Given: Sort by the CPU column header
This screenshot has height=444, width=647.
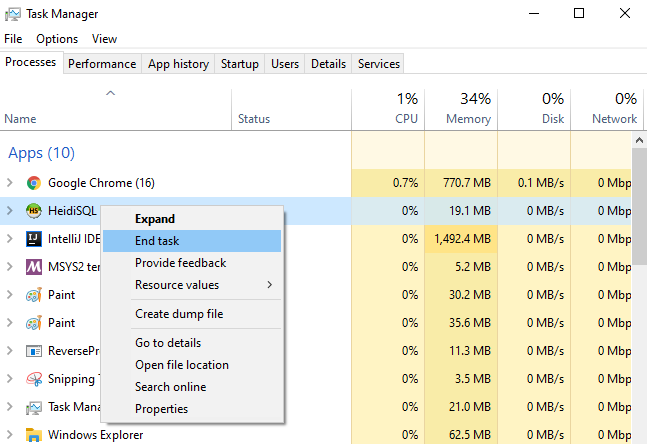Looking at the screenshot, I should tap(388, 110).
